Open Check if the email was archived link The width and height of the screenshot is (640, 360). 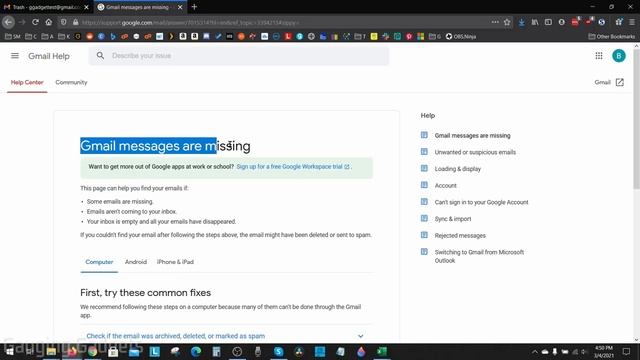pyautogui.click(x=176, y=336)
